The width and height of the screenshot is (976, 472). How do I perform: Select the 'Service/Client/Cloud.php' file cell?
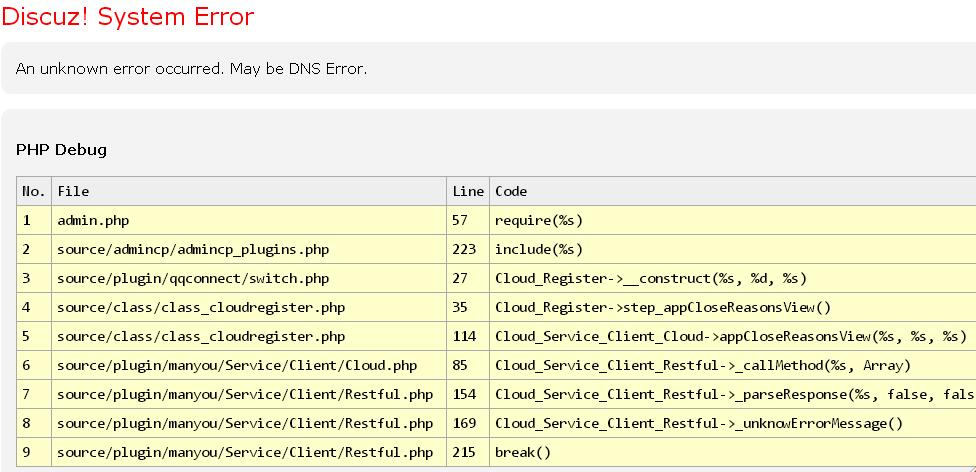(249, 366)
